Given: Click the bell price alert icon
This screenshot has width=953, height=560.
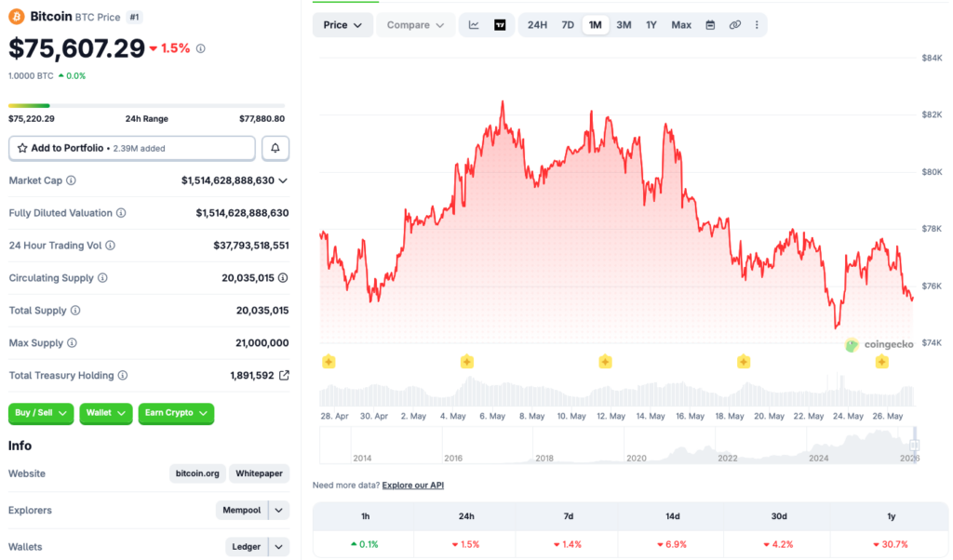Looking at the screenshot, I should 275,148.
